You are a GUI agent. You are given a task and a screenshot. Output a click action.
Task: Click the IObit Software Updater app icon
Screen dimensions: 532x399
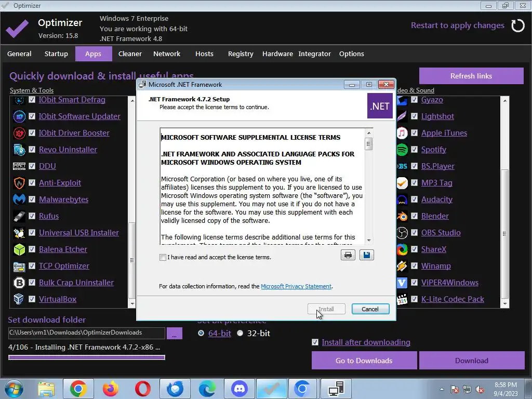tap(19, 116)
